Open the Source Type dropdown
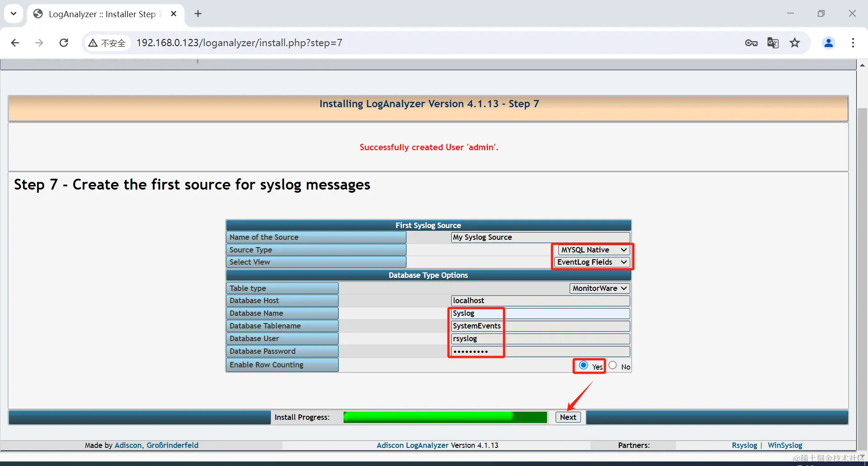 pos(594,250)
